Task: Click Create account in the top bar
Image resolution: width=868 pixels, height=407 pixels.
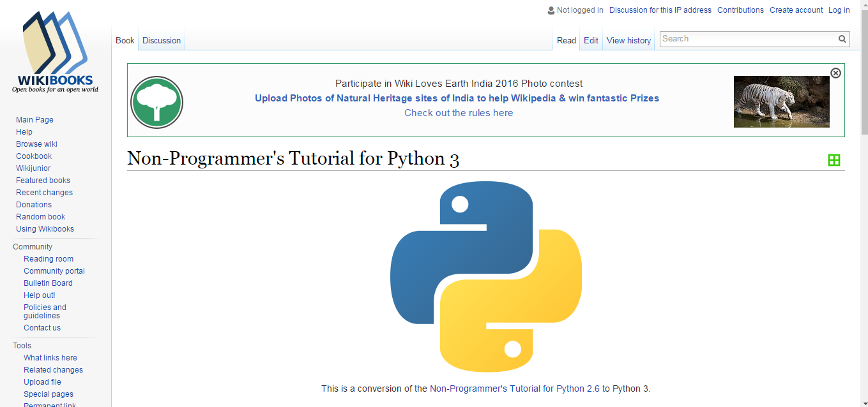Action: click(x=796, y=10)
